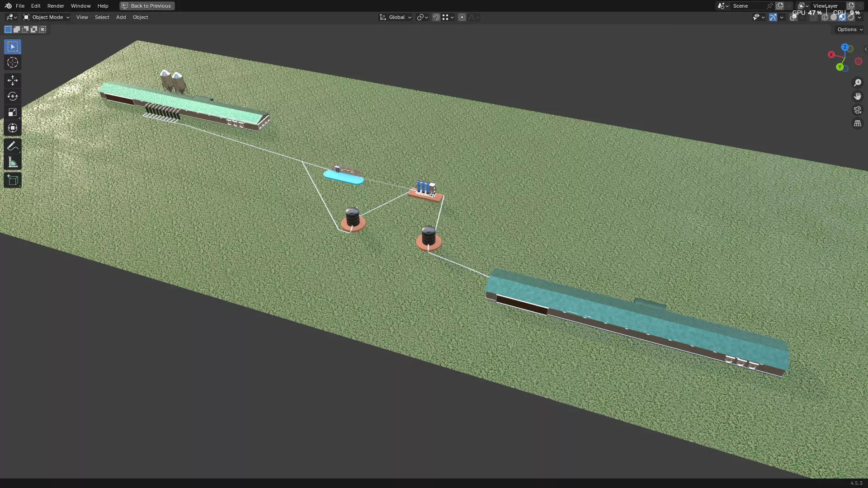
Task: Browse scenes with scene selector icon
Action: (x=722, y=6)
